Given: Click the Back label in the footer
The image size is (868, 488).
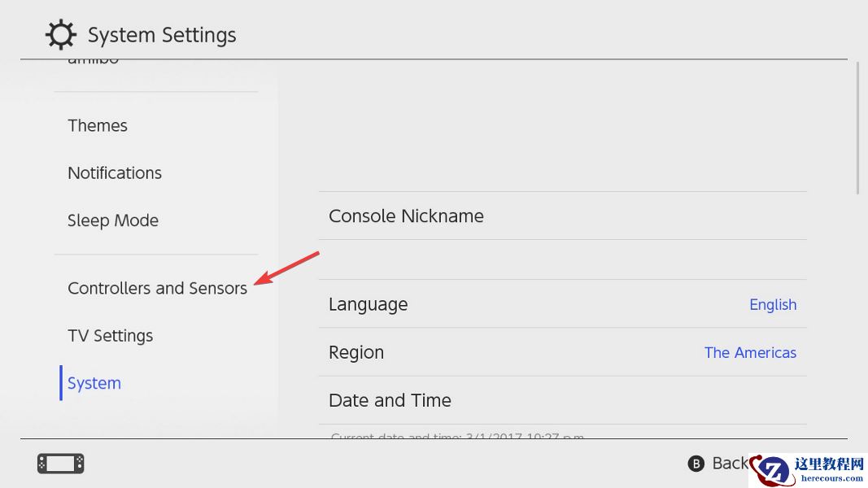Looking at the screenshot, I should [729, 463].
